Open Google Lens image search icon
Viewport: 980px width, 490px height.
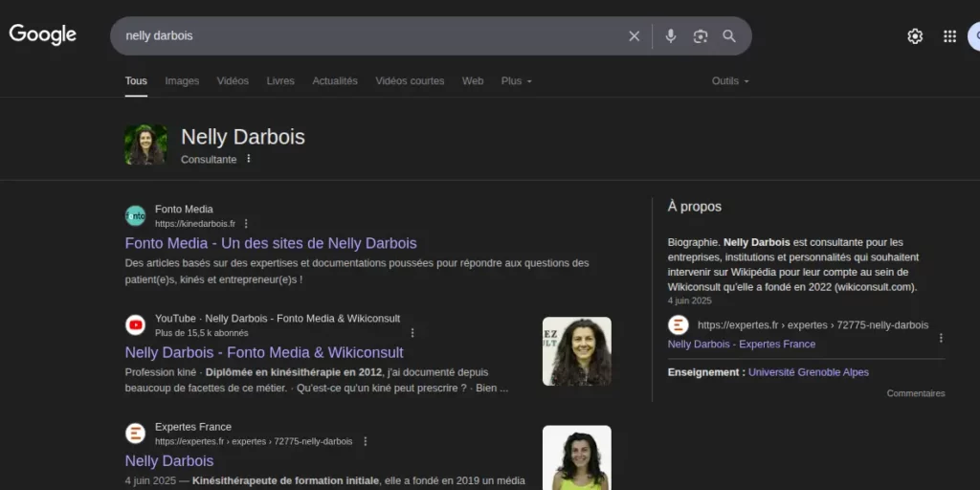[700, 36]
